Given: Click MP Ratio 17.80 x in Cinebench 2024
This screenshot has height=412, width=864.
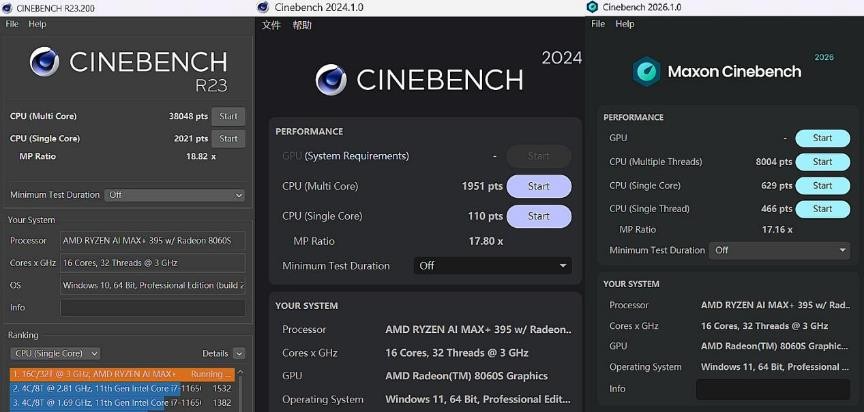Looking at the screenshot, I should (x=485, y=241).
